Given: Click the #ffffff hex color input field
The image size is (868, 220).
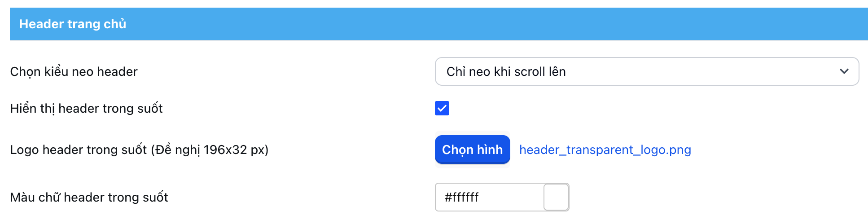Looking at the screenshot, I should (489, 197).
